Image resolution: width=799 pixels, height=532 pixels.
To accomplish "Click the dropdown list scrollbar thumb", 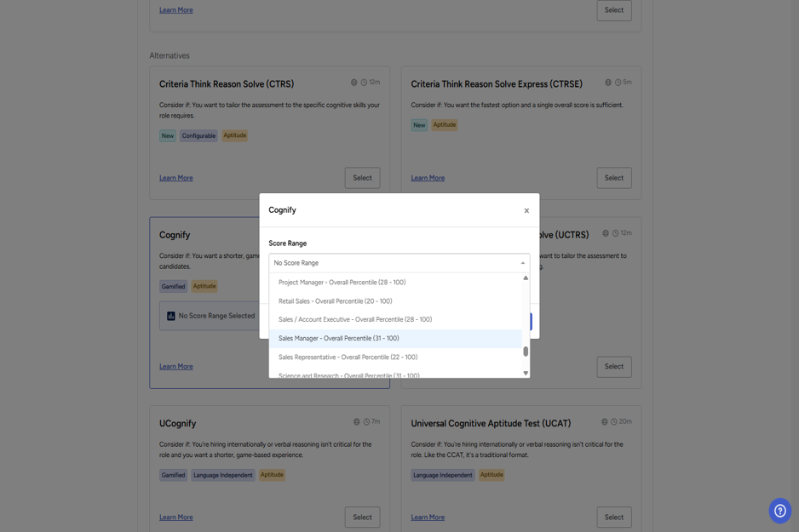I will click(x=526, y=352).
